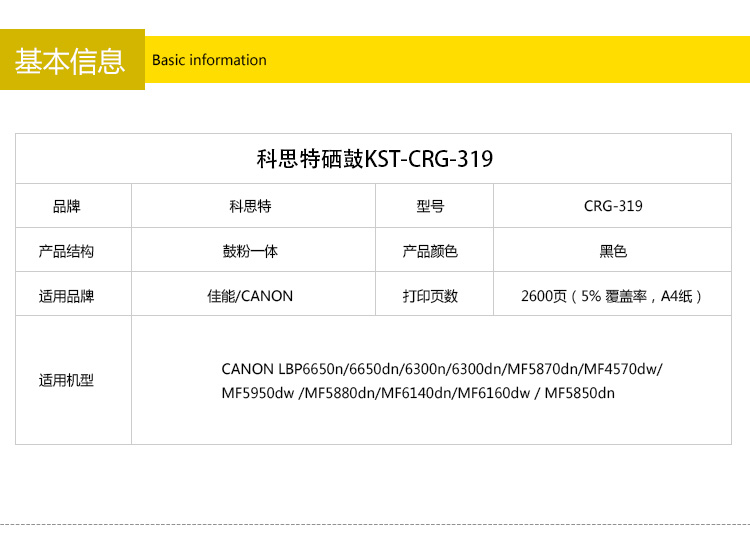750x533 pixels.
Task: Select the table title 科思特硒鼓KST-CRG-319
Action: (375, 159)
